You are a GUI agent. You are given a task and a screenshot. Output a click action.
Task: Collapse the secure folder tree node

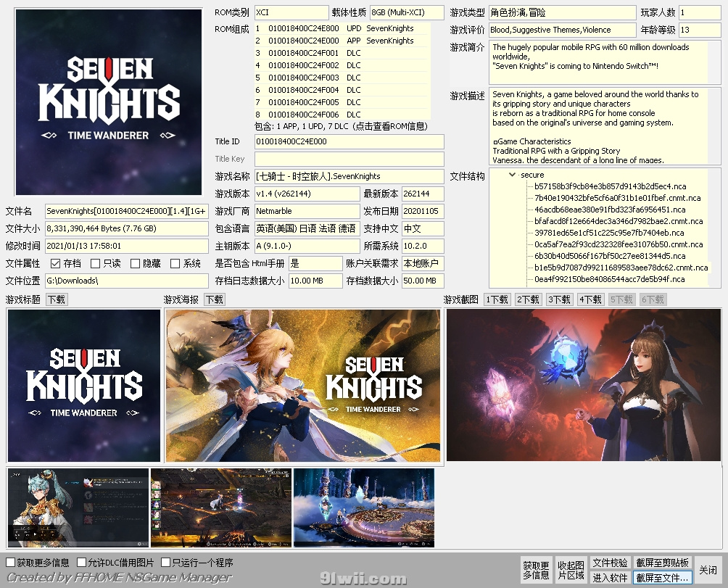point(512,175)
